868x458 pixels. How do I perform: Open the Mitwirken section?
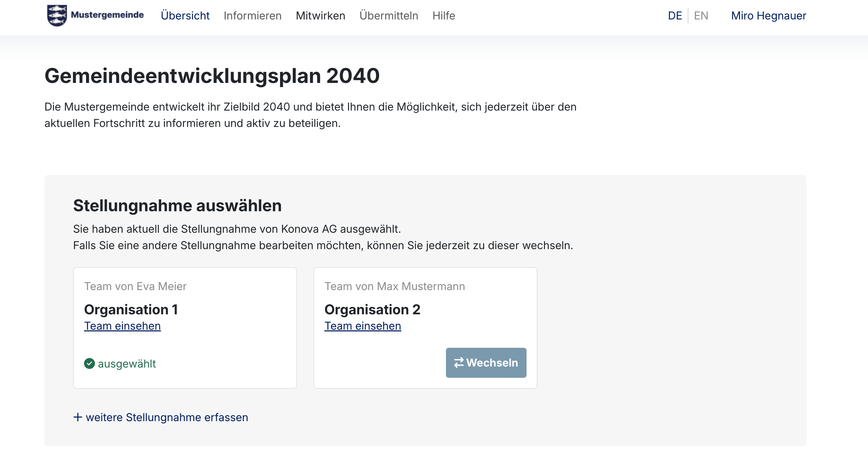[x=320, y=16]
